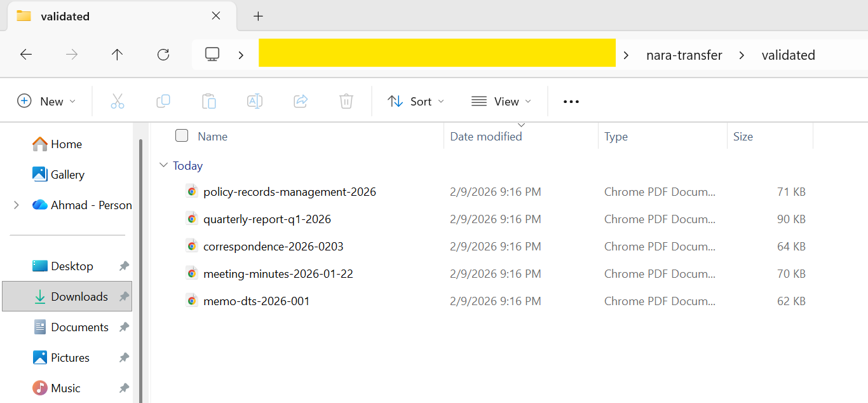Select the checkbox for memo-dts-2026-001
The width and height of the screenshot is (868, 403).
click(x=182, y=300)
